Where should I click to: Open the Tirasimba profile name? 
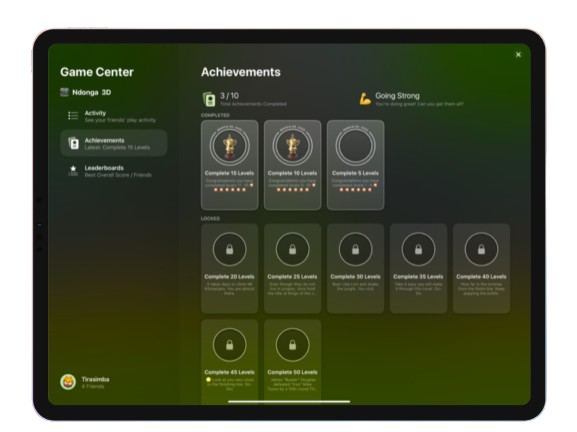coord(95,379)
